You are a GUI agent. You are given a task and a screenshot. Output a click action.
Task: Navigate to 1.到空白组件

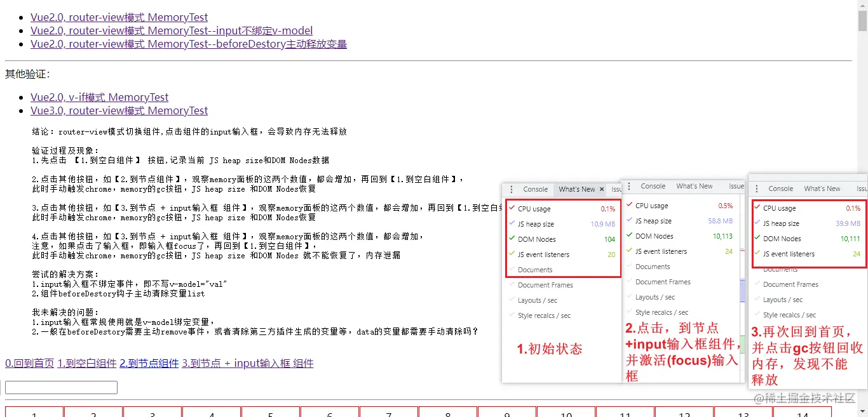[87, 363]
